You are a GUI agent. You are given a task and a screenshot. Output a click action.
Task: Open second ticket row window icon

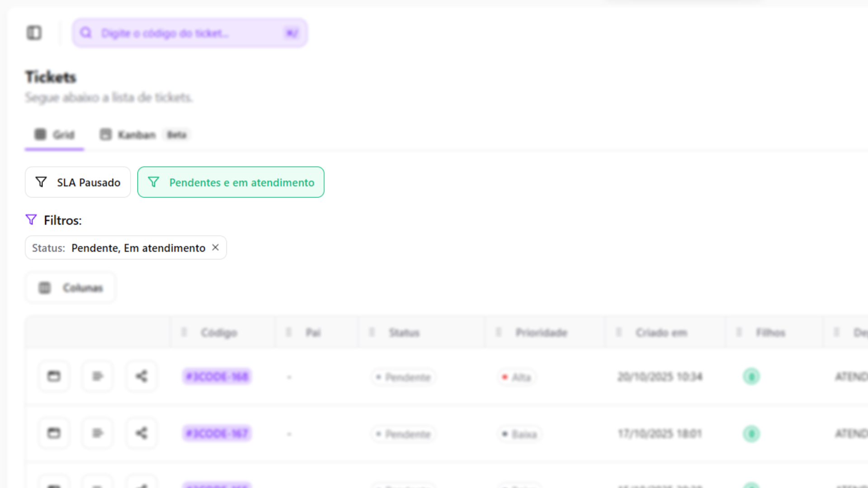coord(54,433)
